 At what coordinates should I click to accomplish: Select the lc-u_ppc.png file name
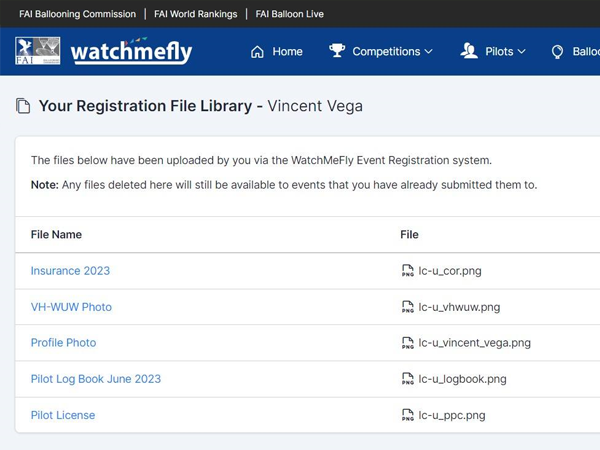click(451, 415)
